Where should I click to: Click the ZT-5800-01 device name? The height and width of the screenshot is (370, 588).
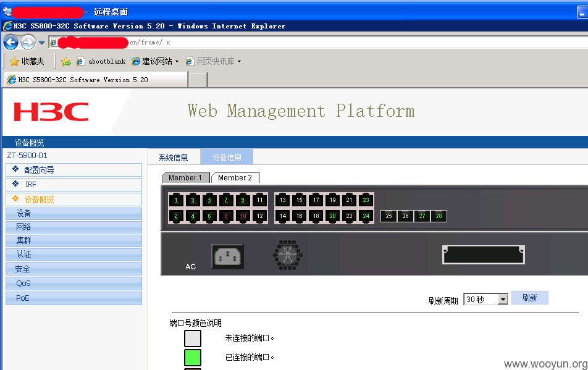(x=27, y=155)
